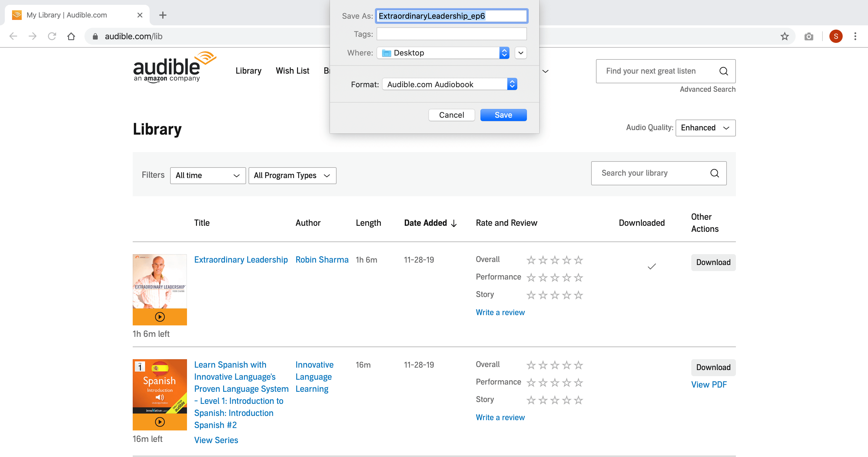Click the Audible logo
The height and width of the screenshot is (457, 868).
175,67
